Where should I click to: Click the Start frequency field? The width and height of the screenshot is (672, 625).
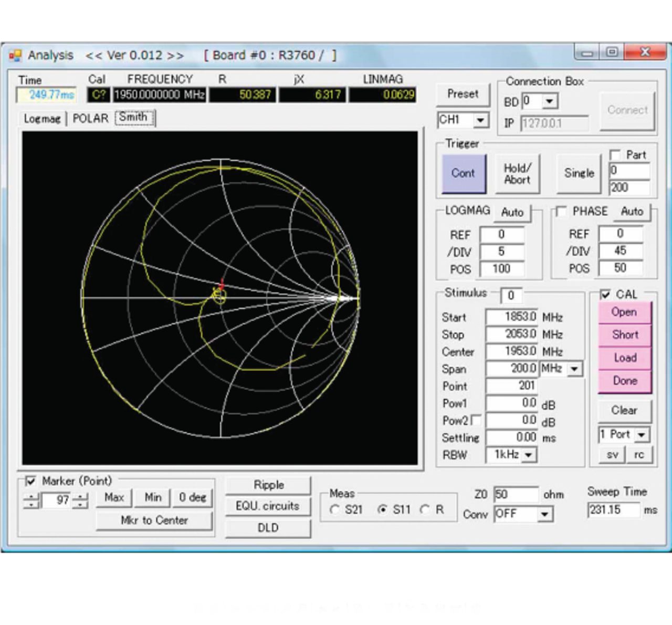511,317
